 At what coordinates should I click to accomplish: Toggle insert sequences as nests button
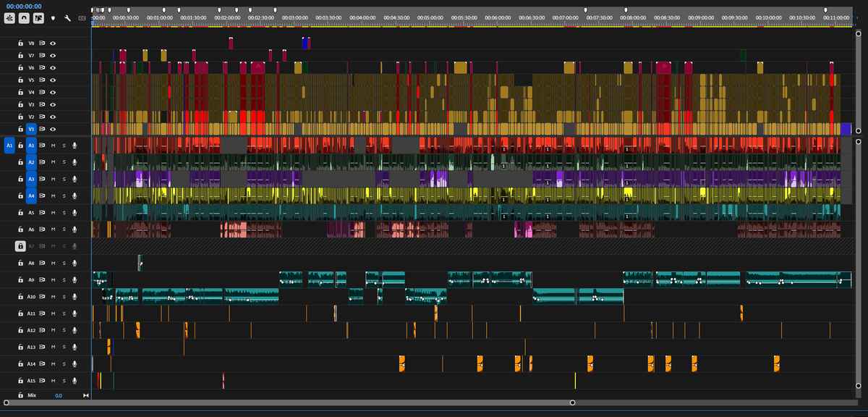10,17
